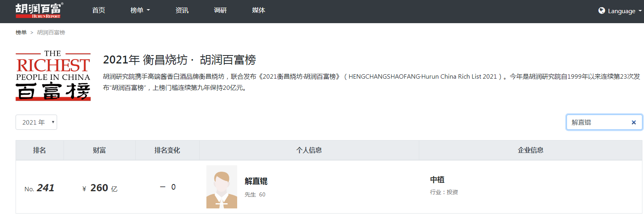Clear the search box with the X
The height and width of the screenshot is (216, 644).
pos(633,123)
